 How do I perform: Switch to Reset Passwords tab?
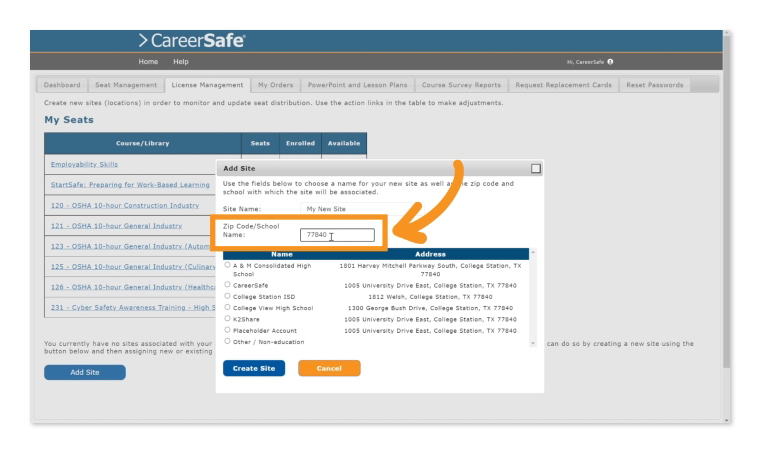[x=654, y=85]
